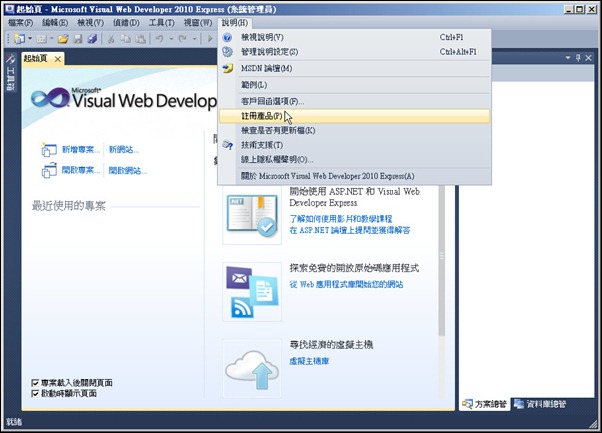Click the Undo arrow icon
602x433 pixels.
159,39
